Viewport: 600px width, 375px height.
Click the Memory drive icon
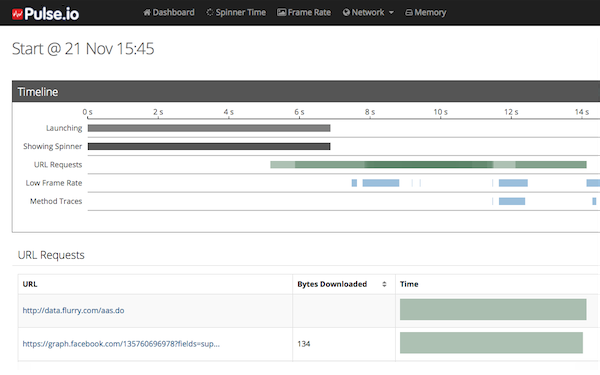(409, 13)
